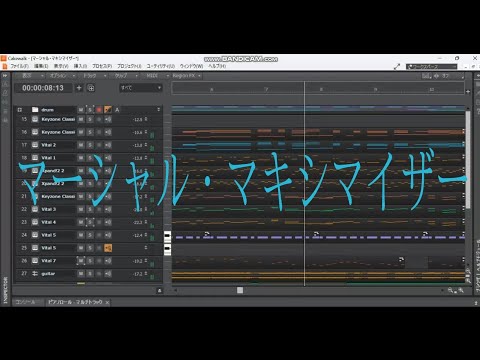Toggle input echo on track 16
Image resolution: width=480 pixels, height=360 pixels.
click(x=108, y=132)
